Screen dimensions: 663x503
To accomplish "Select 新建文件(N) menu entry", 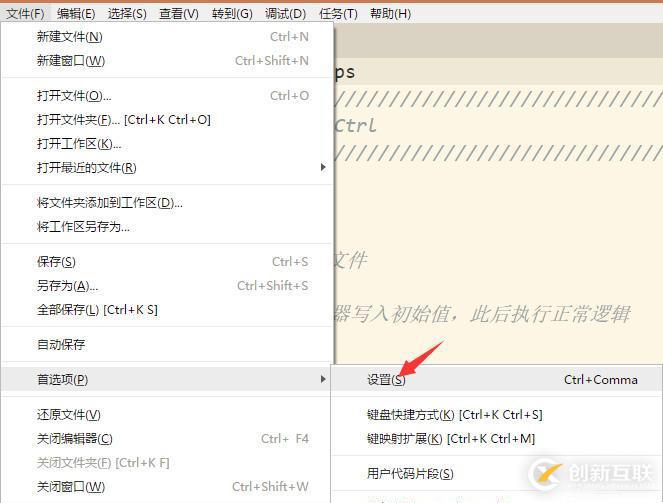I will coord(167,37).
